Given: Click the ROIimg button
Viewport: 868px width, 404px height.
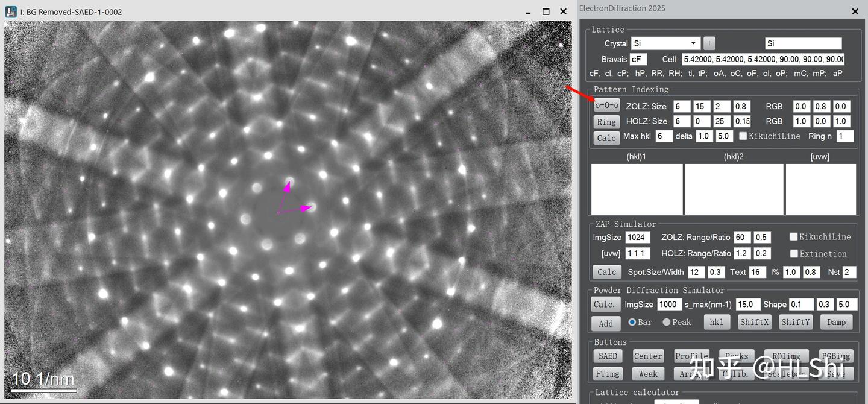Looking at the screenshot, I should [x=787, y=356].
